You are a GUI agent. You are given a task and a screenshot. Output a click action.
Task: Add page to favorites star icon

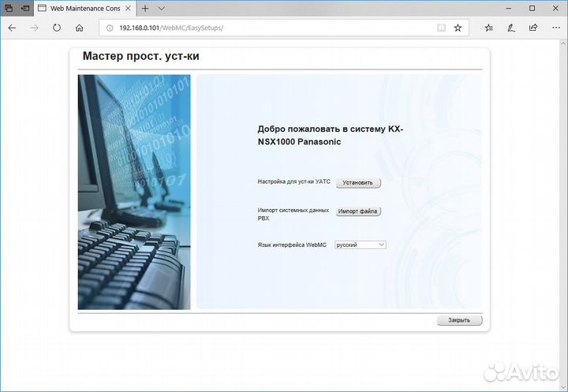click(458, 28)
